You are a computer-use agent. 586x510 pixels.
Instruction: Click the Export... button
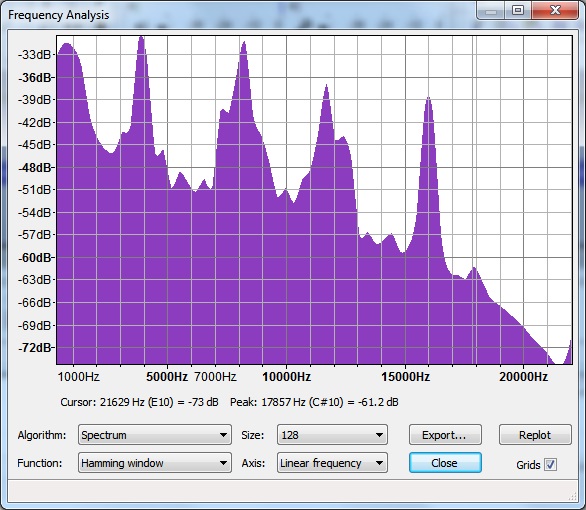(x=445, y=435)
